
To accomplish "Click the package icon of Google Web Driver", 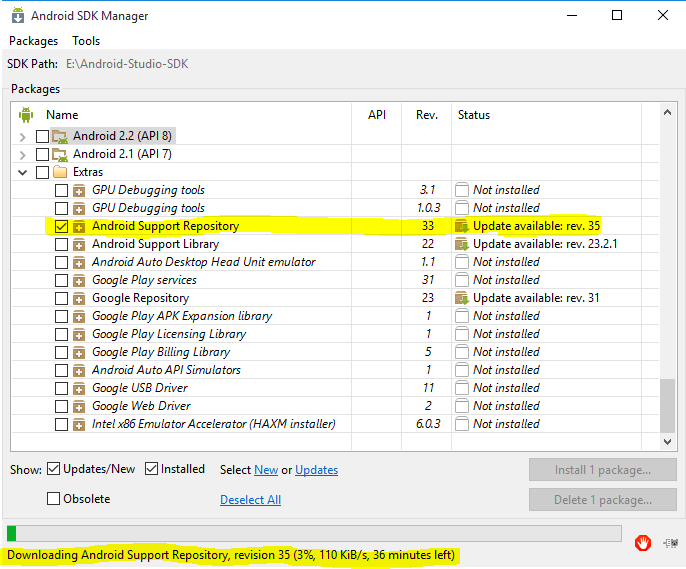I will coord(79,406).
